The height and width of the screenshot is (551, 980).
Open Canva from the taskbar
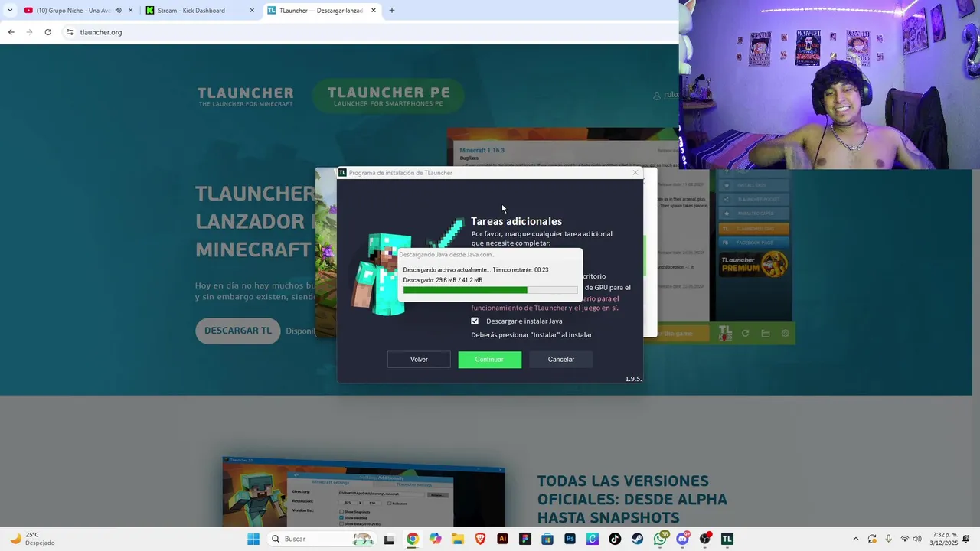point(593,539)
